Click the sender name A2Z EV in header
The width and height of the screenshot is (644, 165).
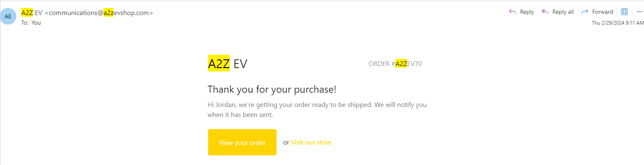32,13
